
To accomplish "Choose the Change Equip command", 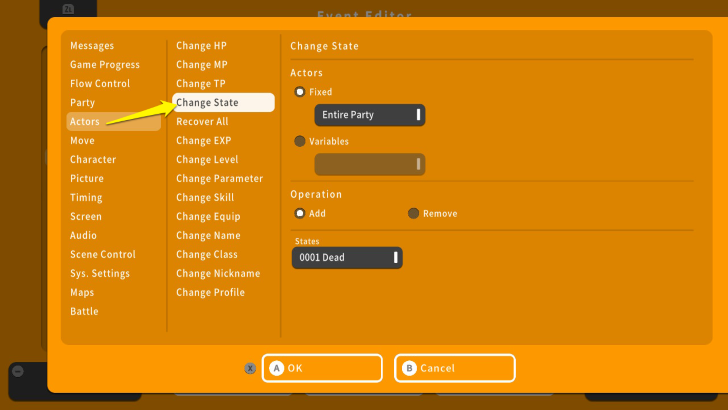I will click(x=208, y=217).
